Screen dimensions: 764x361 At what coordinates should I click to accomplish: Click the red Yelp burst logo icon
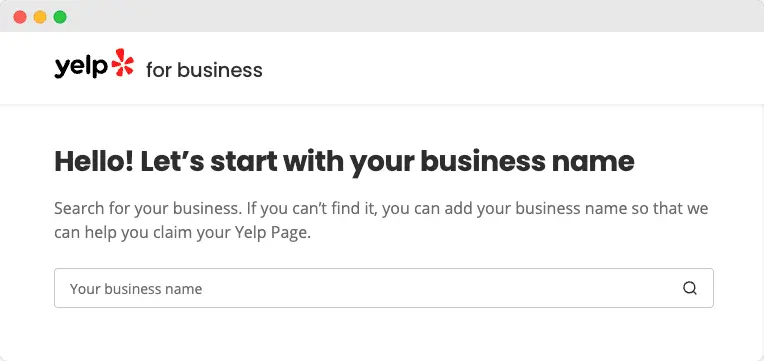coord(122,62)
